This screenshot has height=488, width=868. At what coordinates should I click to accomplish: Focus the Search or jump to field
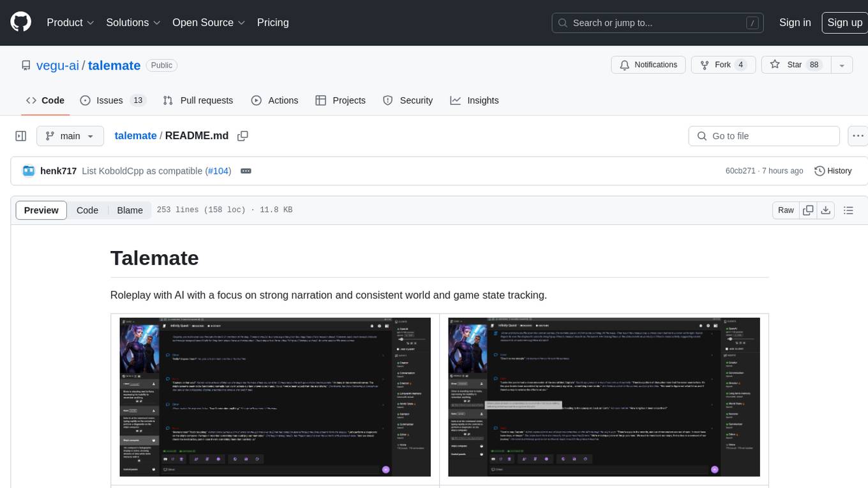(658, 23)
